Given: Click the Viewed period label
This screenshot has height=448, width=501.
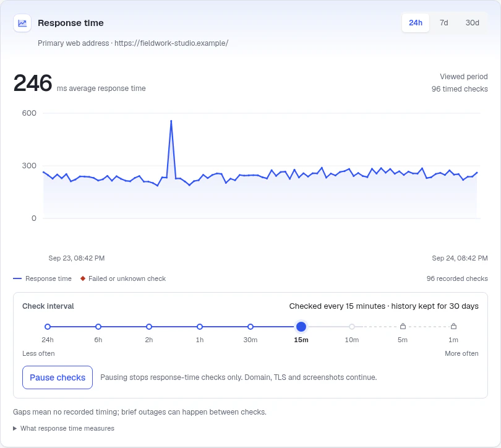Looking at the screenshot, I should [464, 77].
